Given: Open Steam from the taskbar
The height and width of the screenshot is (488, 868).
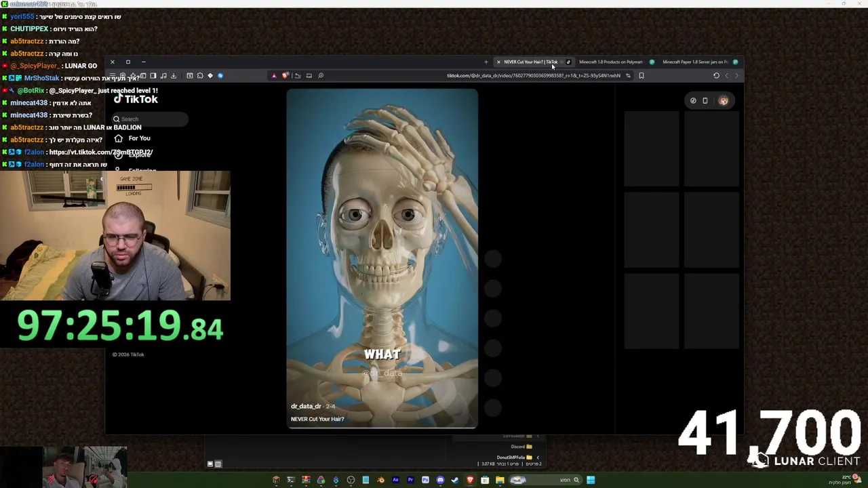Looking at the screenshot, I should coord(455,480).
